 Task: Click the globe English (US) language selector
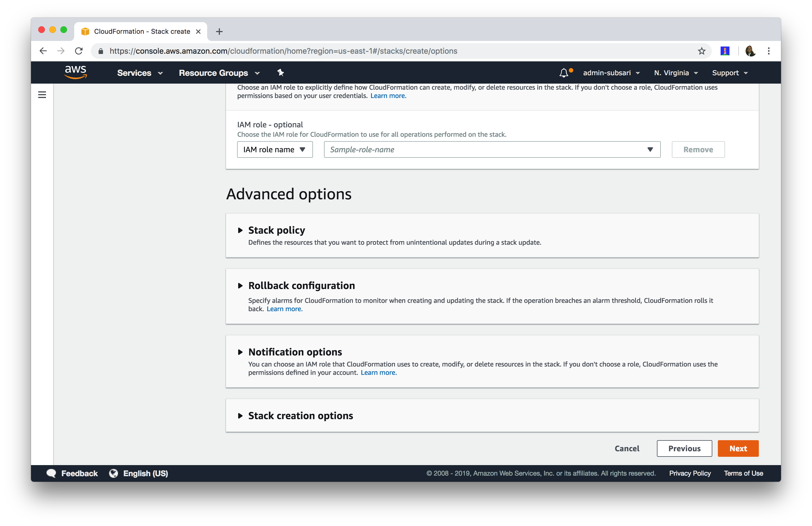point(139,473)
